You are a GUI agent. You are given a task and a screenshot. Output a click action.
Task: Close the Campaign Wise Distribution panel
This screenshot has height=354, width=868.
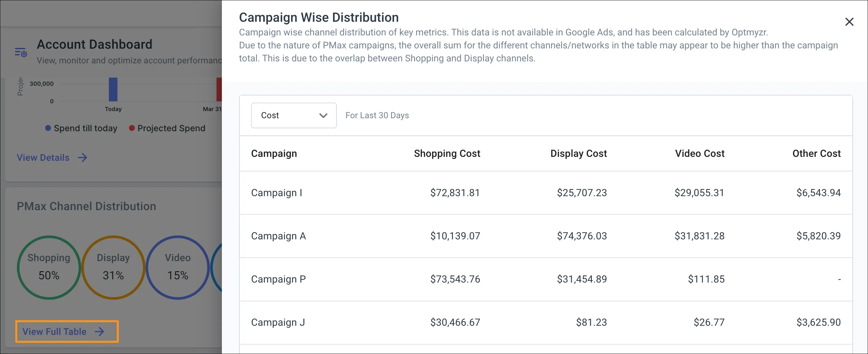[849, 22]
